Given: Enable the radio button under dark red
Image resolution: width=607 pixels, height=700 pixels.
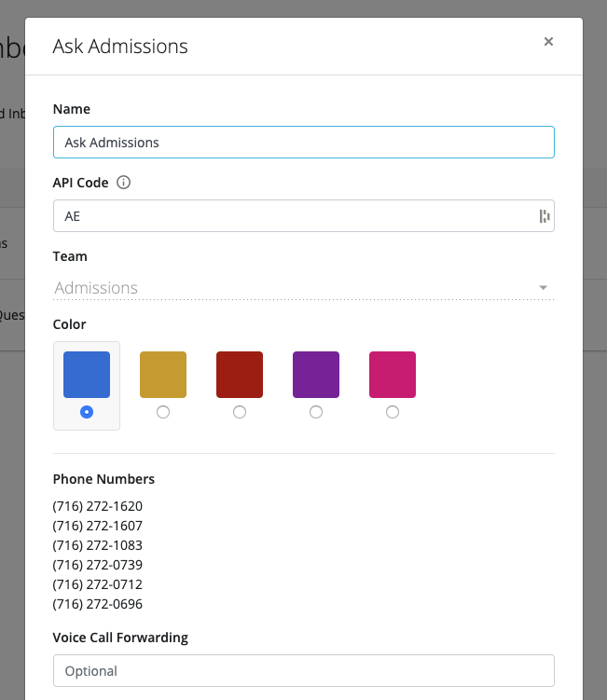Looking at the screenshot, I should [240, 412].
